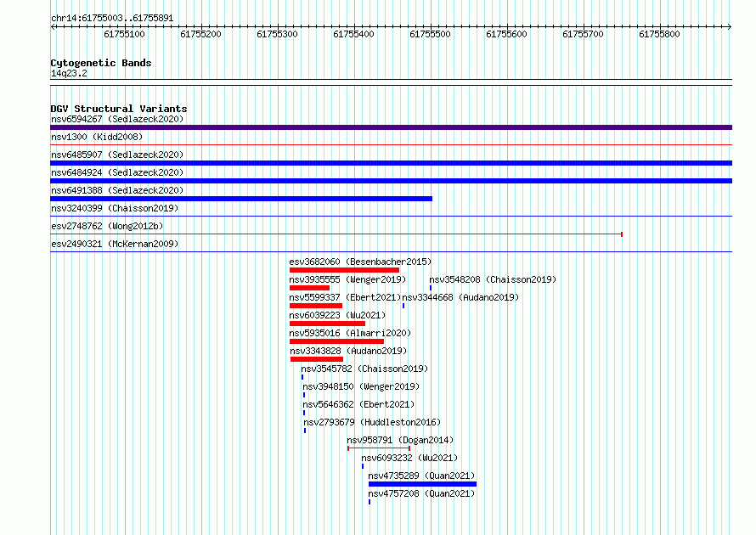Click the dark purple nsv6594267 variant bar
The width and height of the screenshot is (756, 535).
(391, 127)
